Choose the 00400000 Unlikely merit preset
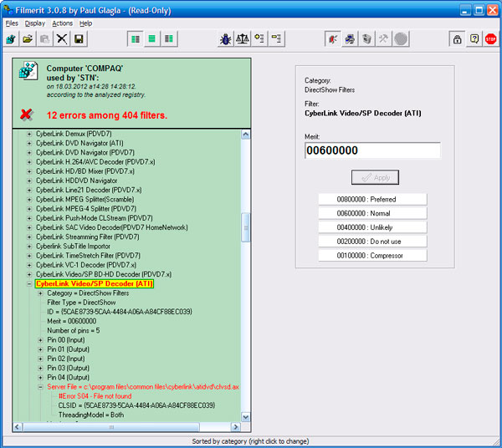502x448 pixels. [372, 227]
